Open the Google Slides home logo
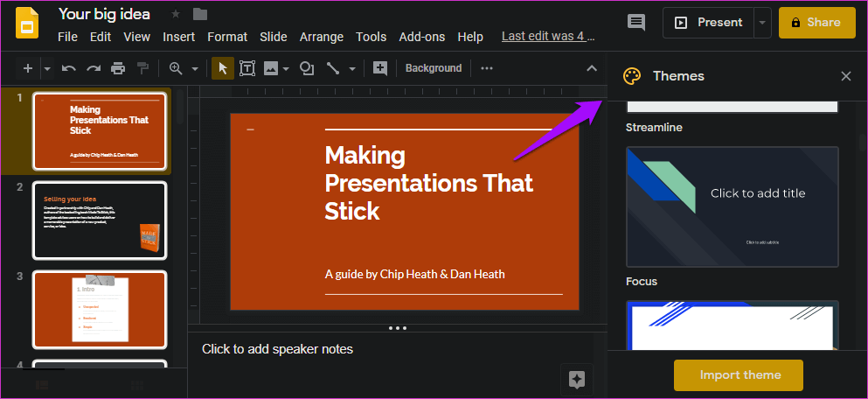 click(x=27, y=23)
